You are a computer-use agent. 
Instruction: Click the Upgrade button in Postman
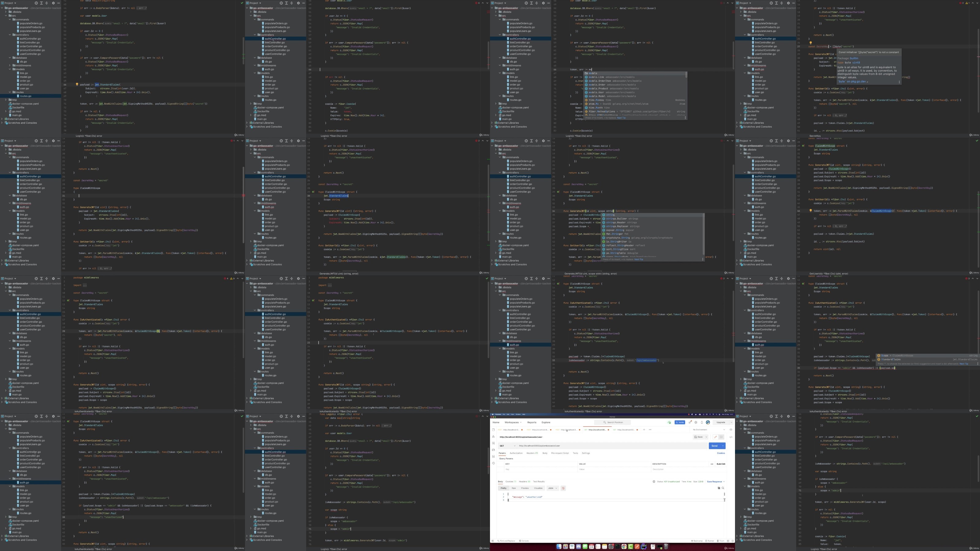[x=721, y=422]
